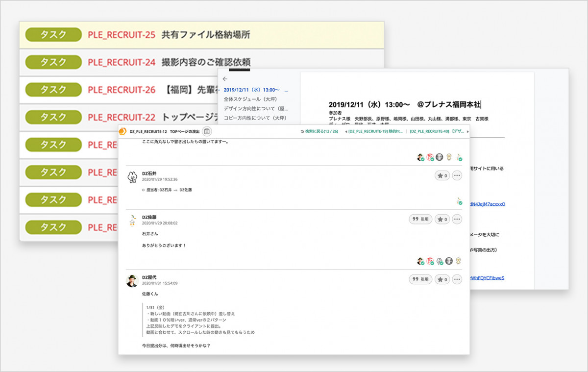Quote DZ佐藤's comment with 引用 button
Screen dimensions: 588x372
[420, 220]
